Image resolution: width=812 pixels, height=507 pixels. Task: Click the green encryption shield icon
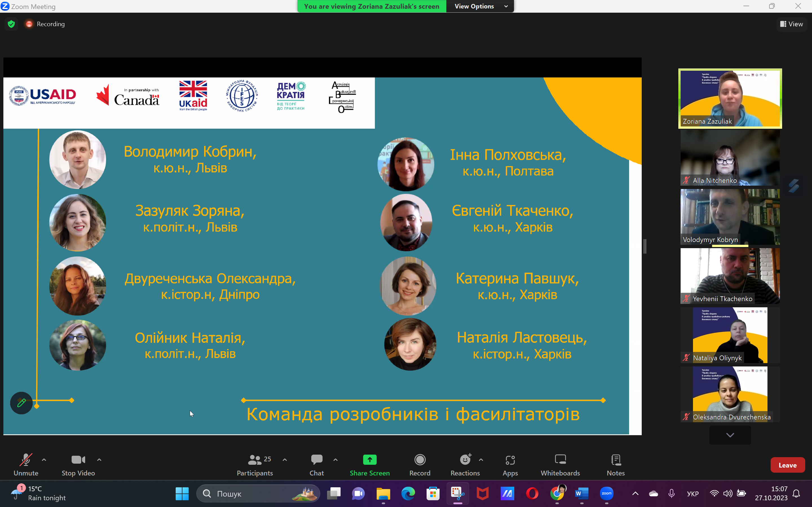coord(11,24)
